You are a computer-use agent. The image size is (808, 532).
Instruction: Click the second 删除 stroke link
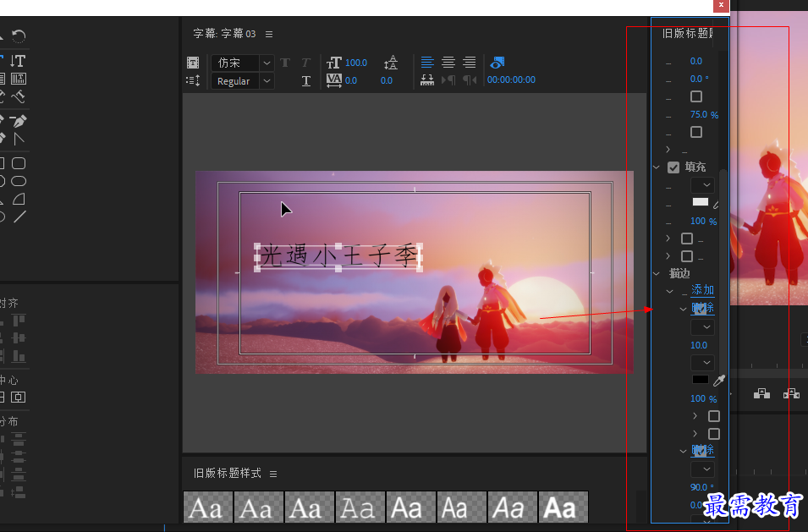pyautogui.click(x=702, y=450)
